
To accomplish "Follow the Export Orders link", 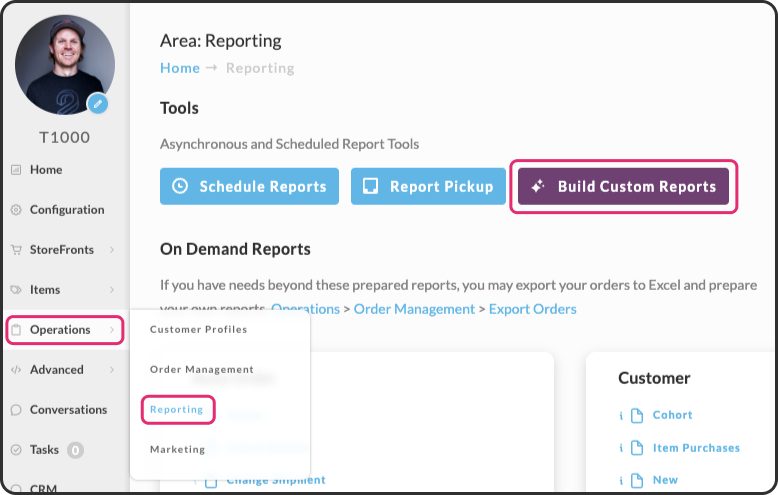I will click(x=532, y=309).
